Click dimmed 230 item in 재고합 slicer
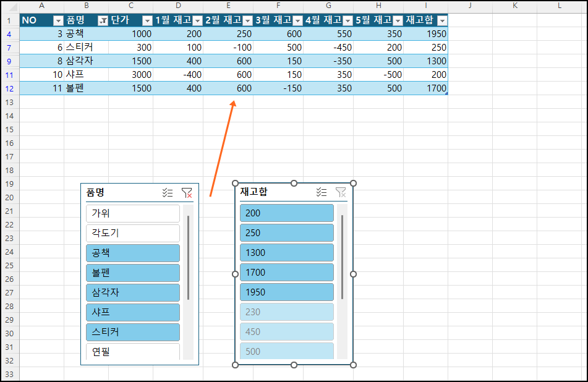Viewport: 588px width, 382px height. (287, 312)
